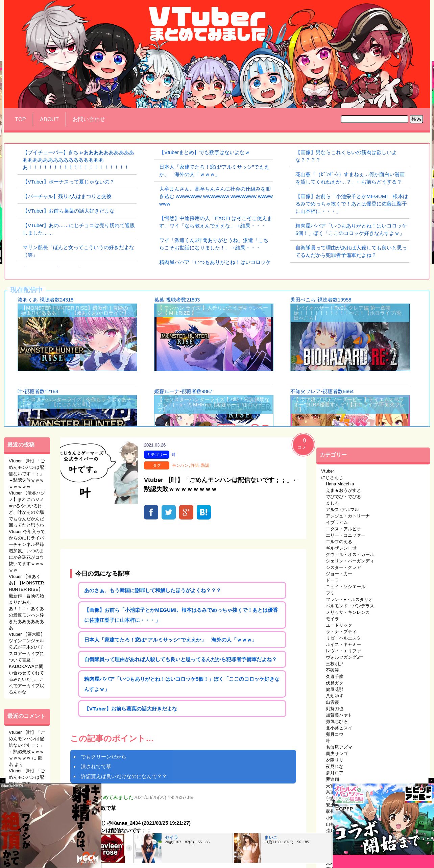Open the まいこ profile ad thumbnail

[247, 848]
